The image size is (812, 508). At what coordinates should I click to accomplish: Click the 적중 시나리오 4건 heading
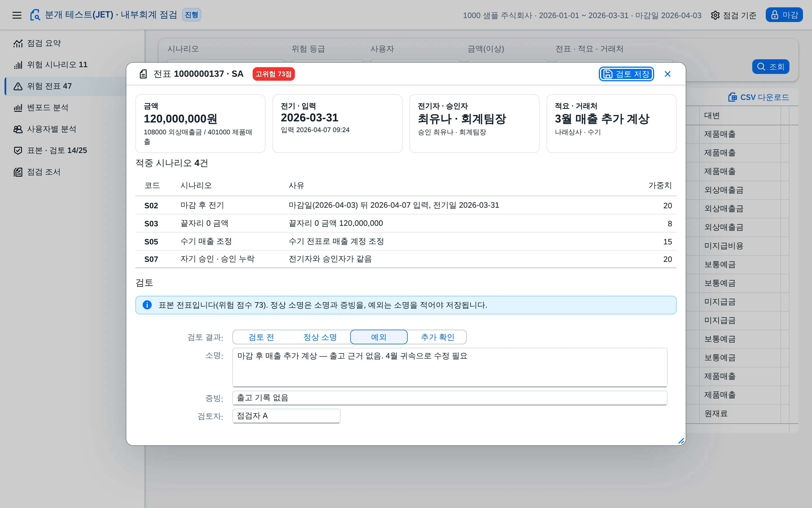click(172, 163)
